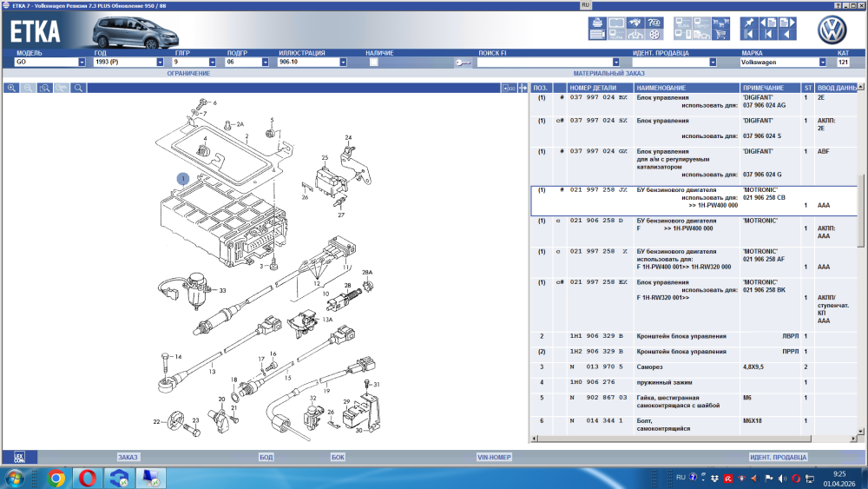Click the БОК button

338,457
